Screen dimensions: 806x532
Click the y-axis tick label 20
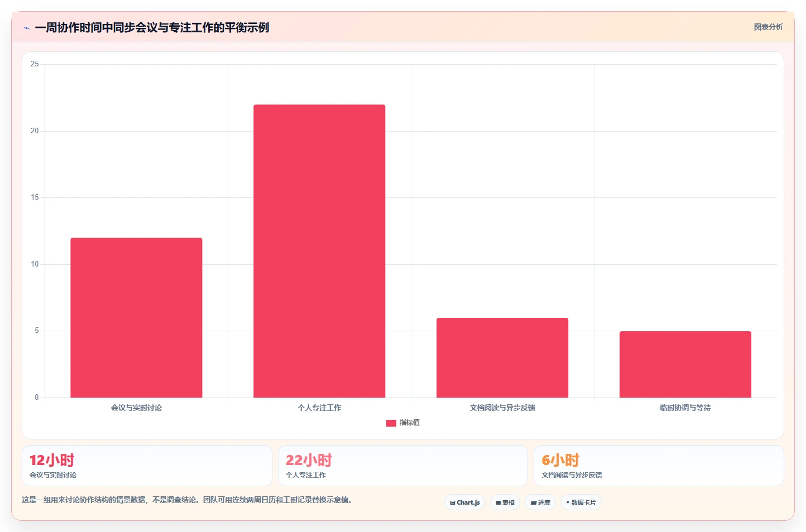click(x=35, y=131)
